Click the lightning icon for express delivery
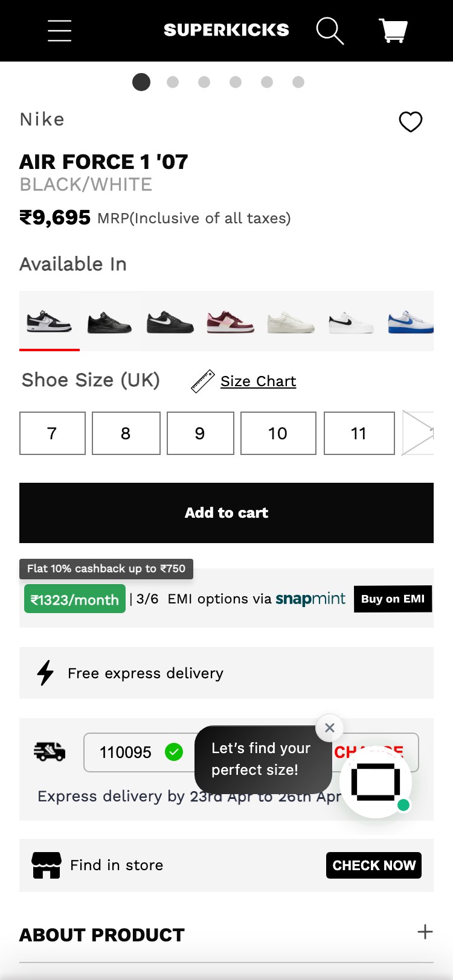The height and width of the screenshot is (980, 453). point(45,673)
